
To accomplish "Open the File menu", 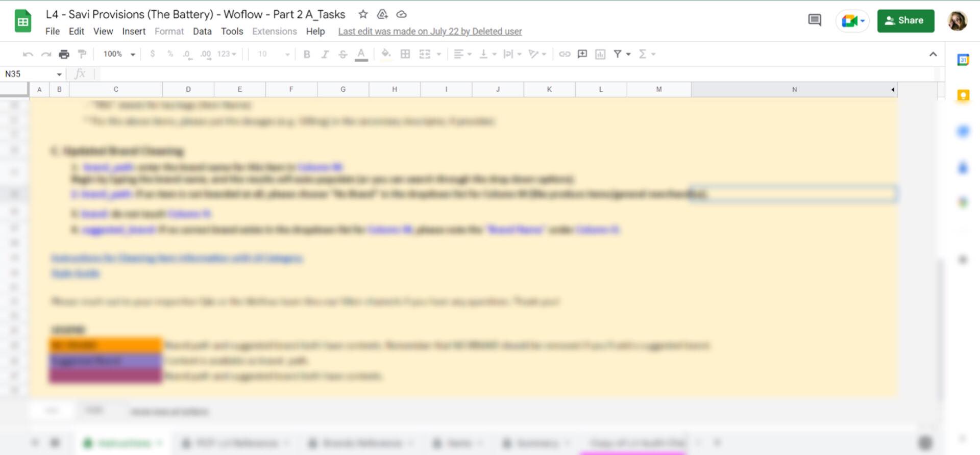I will click(x=53, y=31).
